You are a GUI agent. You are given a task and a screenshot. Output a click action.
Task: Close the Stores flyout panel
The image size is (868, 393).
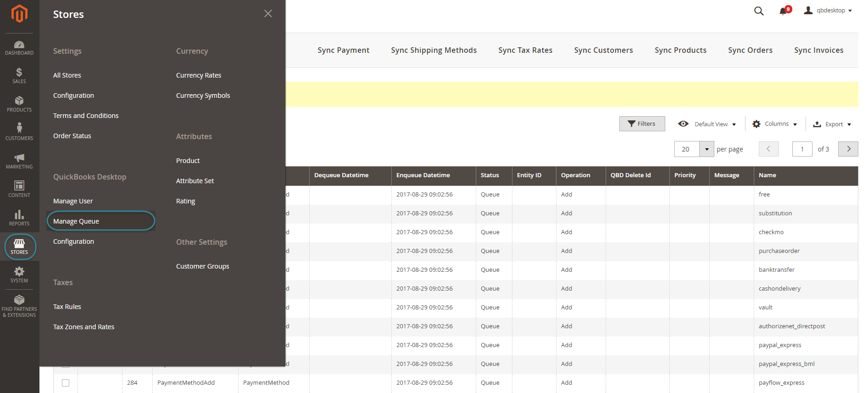(x=268, y=14)
